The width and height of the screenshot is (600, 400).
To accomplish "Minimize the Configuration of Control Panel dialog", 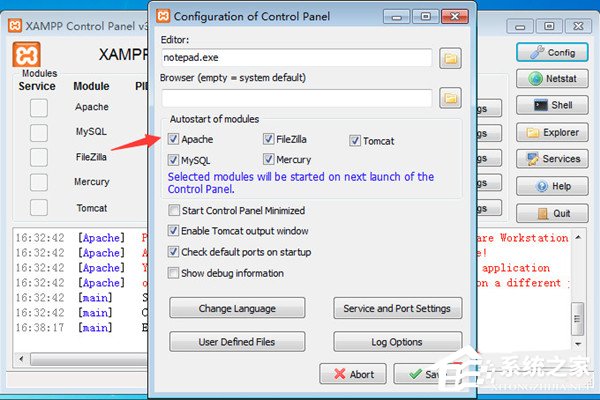I will [396, 16].
